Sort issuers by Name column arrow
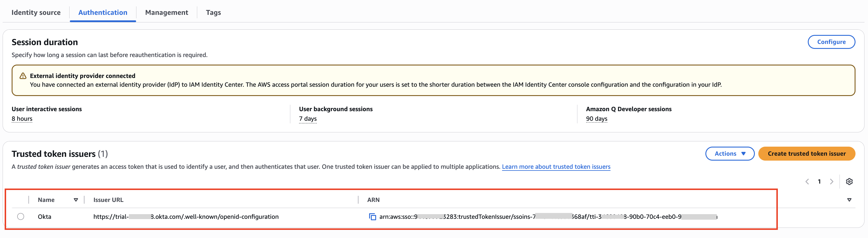The height and width of the screenshot is (238, 868). pyautogui.click(x=76, y=200)
